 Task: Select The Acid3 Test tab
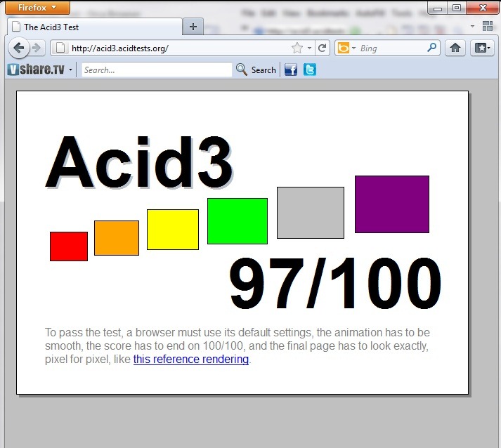pos(95,27)
